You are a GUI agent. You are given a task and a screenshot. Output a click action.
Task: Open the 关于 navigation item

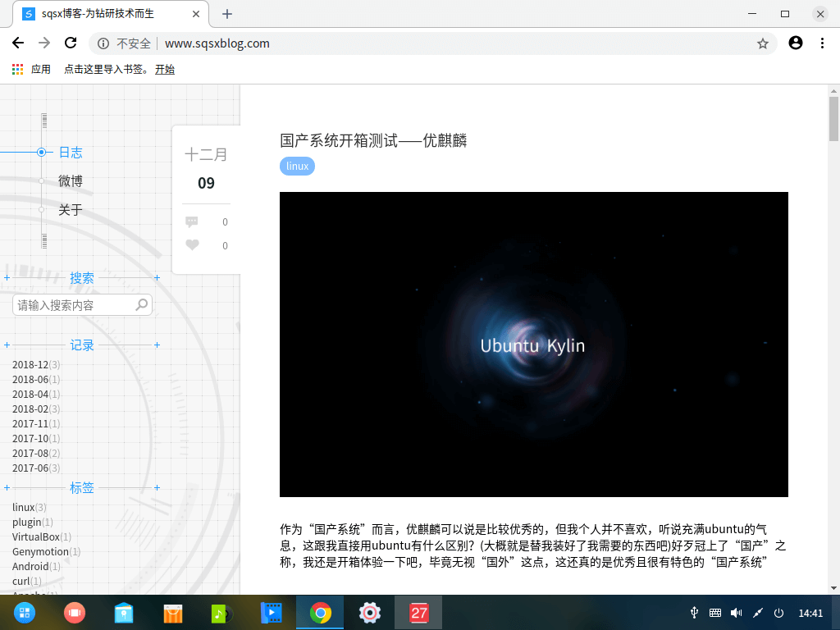[x=71, y=209]
